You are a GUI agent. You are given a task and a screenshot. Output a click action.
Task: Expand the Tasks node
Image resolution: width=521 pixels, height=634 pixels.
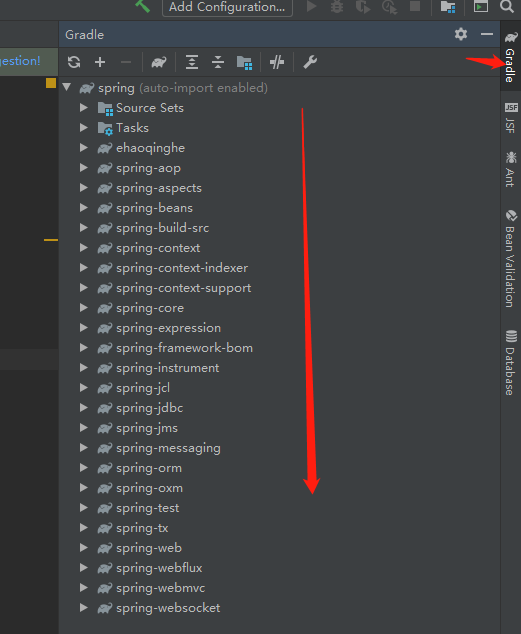coord(84,128)
